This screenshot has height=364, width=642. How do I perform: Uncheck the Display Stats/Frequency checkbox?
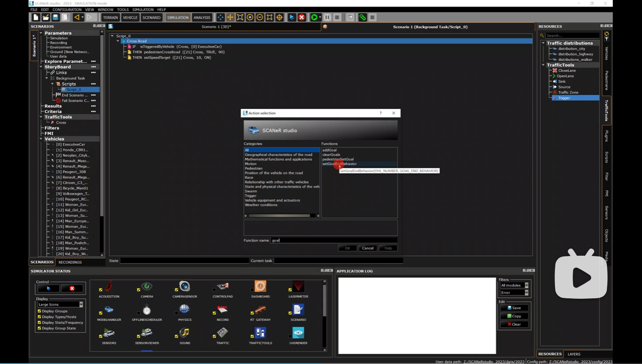tap(40, 323)
